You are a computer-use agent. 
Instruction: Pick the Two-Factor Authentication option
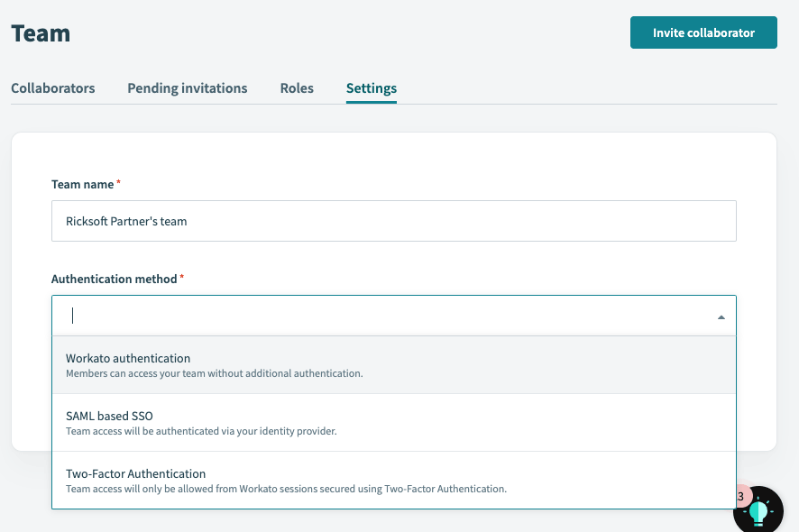(x=394, y=480)
